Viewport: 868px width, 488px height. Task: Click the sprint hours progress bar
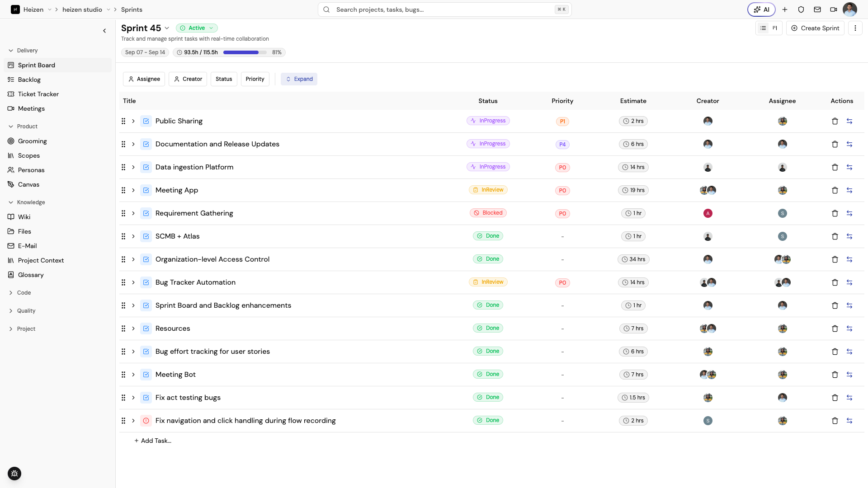[x=245, y=52]
